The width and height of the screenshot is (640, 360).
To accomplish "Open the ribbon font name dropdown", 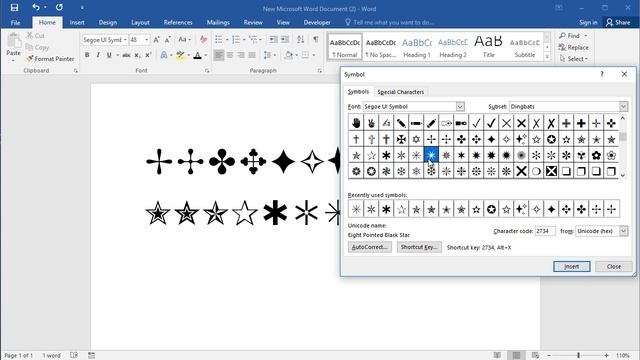I will 125,40.
